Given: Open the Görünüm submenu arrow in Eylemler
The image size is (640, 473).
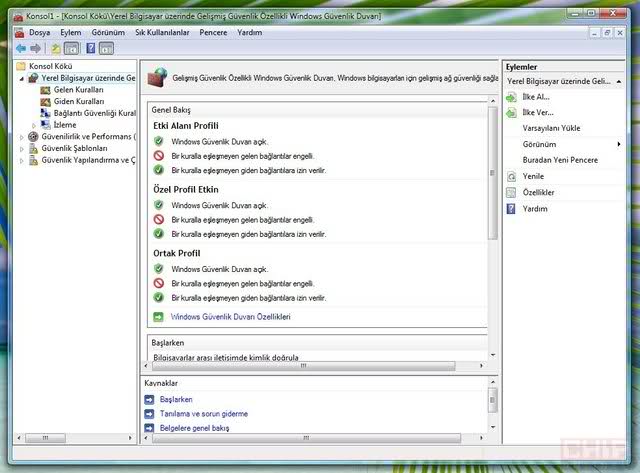Looking at the screenshot, I should (x=619, y=144).
